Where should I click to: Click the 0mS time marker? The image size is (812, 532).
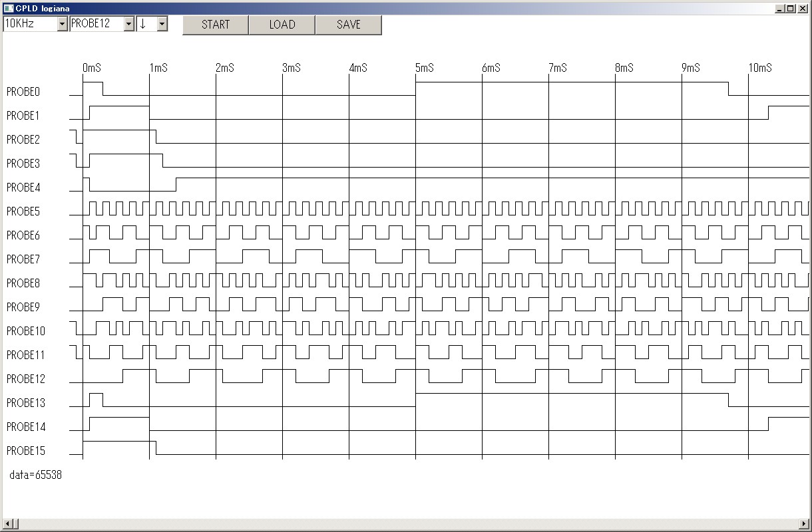[x=92, y=68]
